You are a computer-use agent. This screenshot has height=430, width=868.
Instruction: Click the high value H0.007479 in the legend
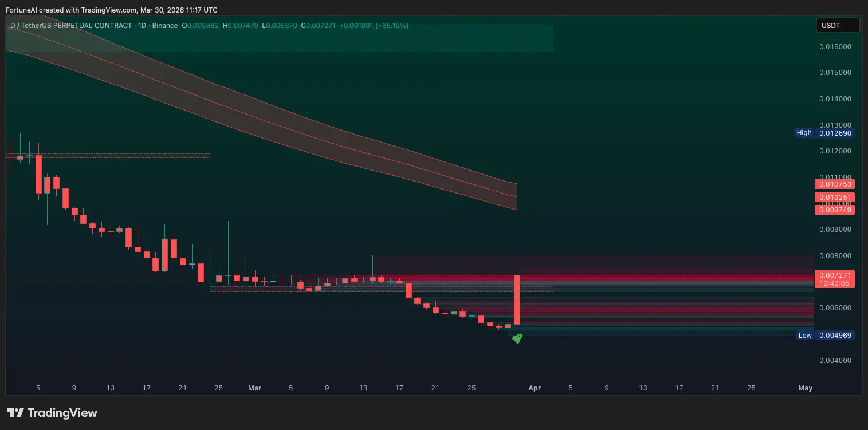(x=241, y=26)
